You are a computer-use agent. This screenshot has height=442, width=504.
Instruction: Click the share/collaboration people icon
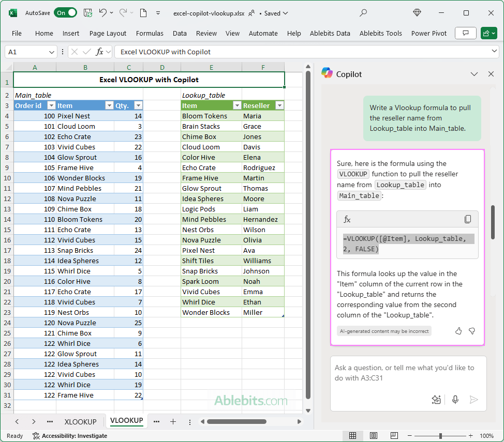point(251,13)
